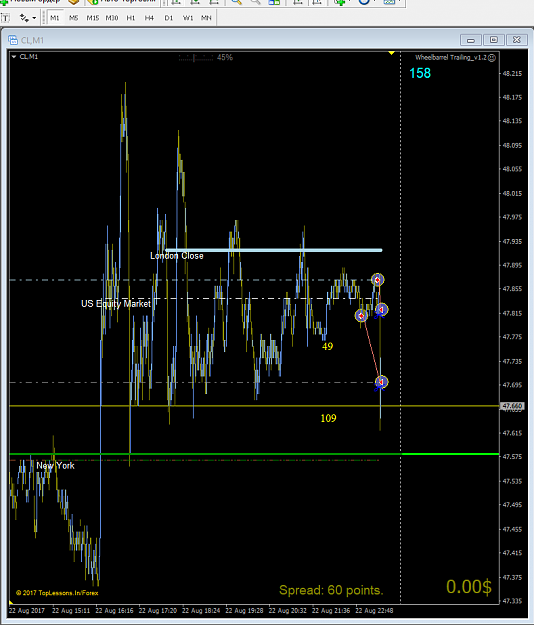Click the 22 Aug 17:20 time label
The width and height of the screenshot is (534, 625).
(x=158, y=611)
